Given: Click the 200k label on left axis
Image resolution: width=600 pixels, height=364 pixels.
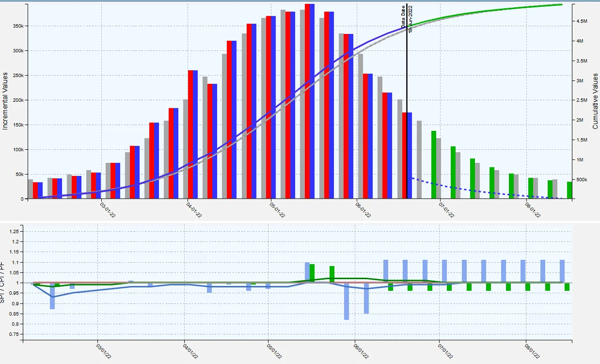Looking at the screenshot, I should (x=17, y=100).
